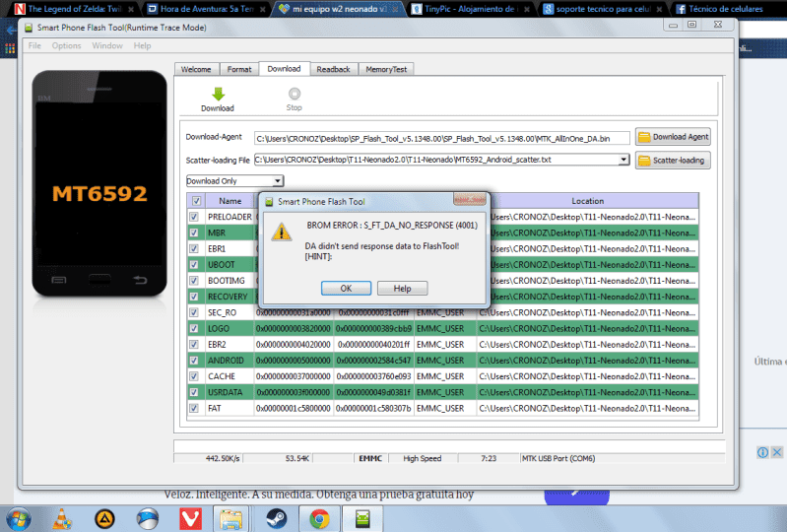
Task: Uncheck the RECOVERY partition checkbox
Action: click(x=194, y=297)
